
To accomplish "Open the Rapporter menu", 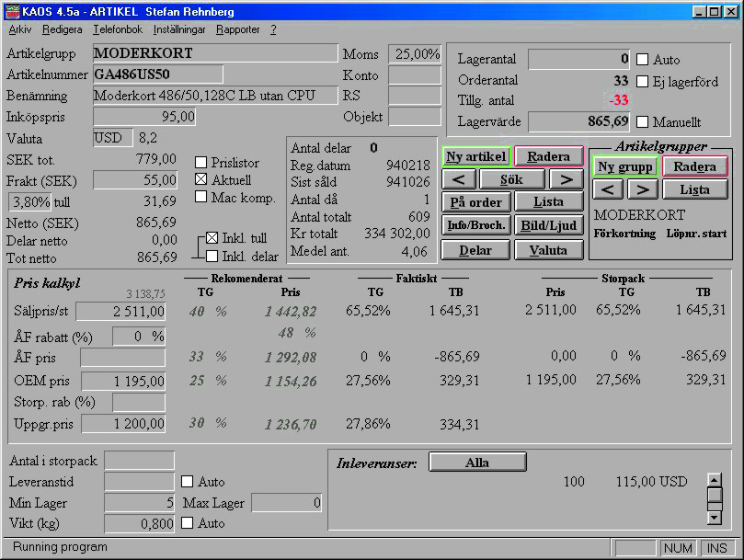I will [x=237, y=29].
